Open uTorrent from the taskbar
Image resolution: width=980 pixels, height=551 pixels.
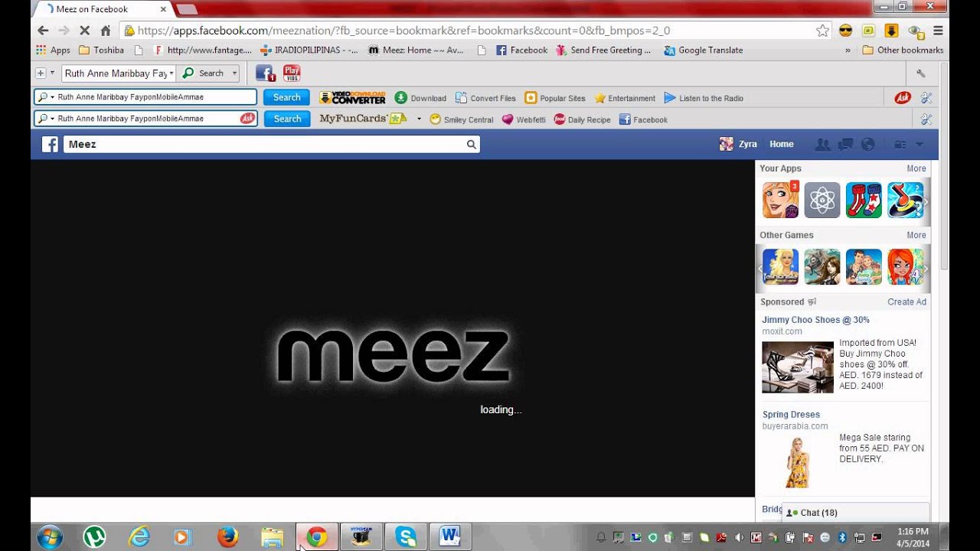[94, 536]
